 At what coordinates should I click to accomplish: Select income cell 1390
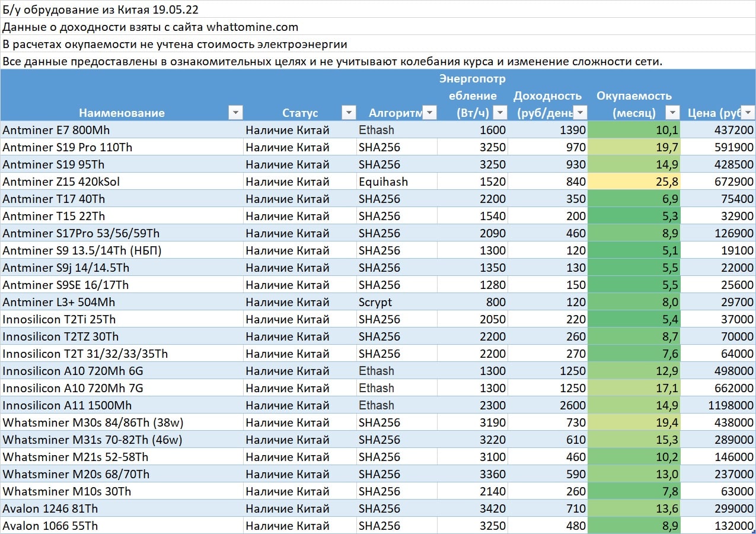pyautogui.click(x=547, y=130)
